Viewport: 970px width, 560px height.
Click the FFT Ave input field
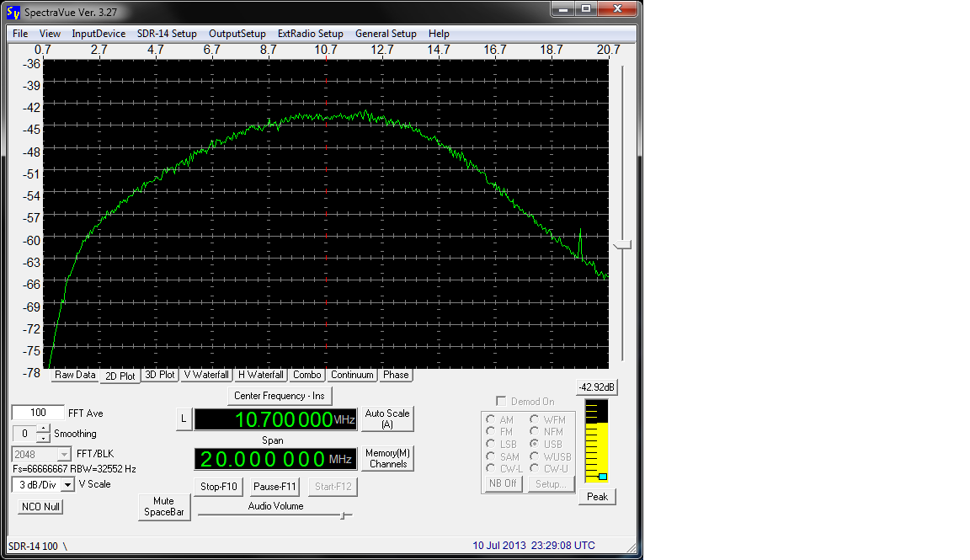(x=38, y=413)
